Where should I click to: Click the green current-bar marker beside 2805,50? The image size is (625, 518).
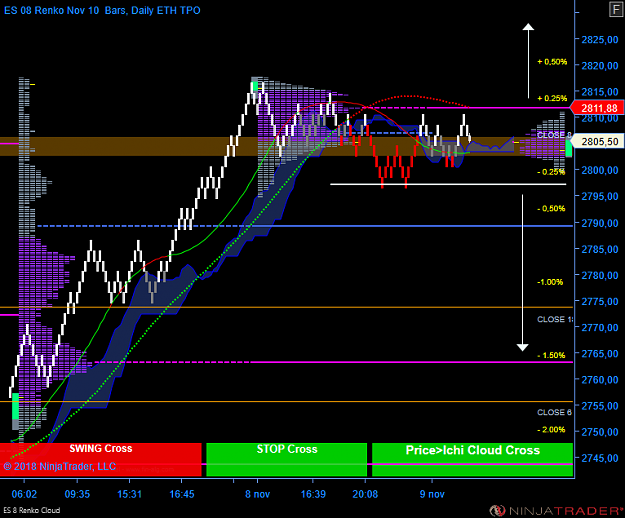pos(568,148)
